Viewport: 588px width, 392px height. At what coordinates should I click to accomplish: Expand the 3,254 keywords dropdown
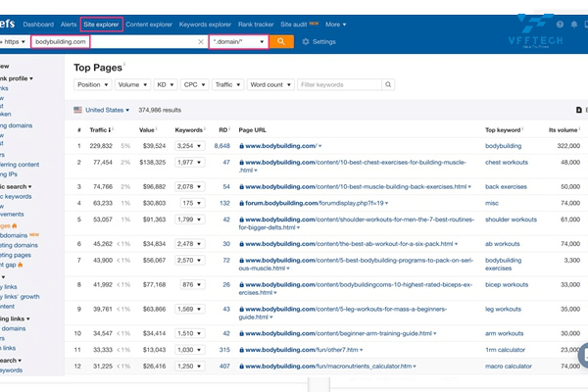(189, 146)
